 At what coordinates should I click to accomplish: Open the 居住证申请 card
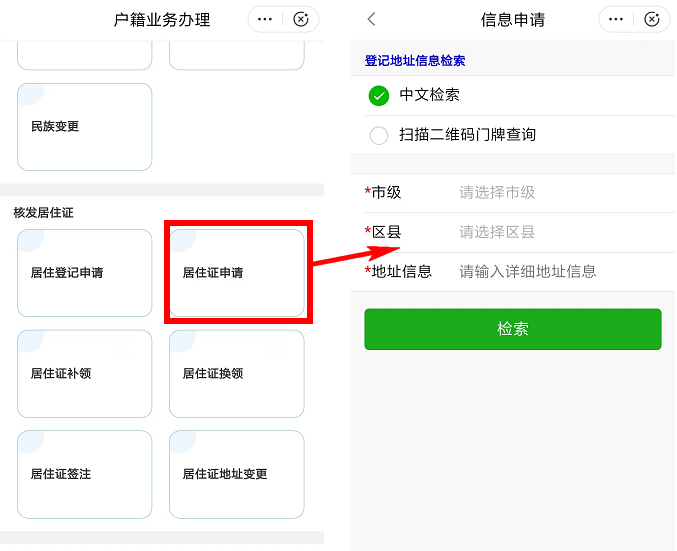pyautogui.click(x=237, y=273)
